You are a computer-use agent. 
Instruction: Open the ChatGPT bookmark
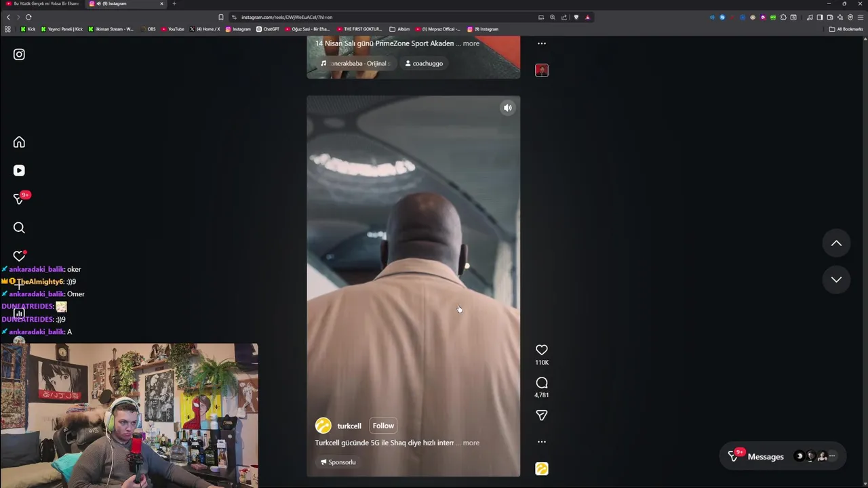point(267,29)
